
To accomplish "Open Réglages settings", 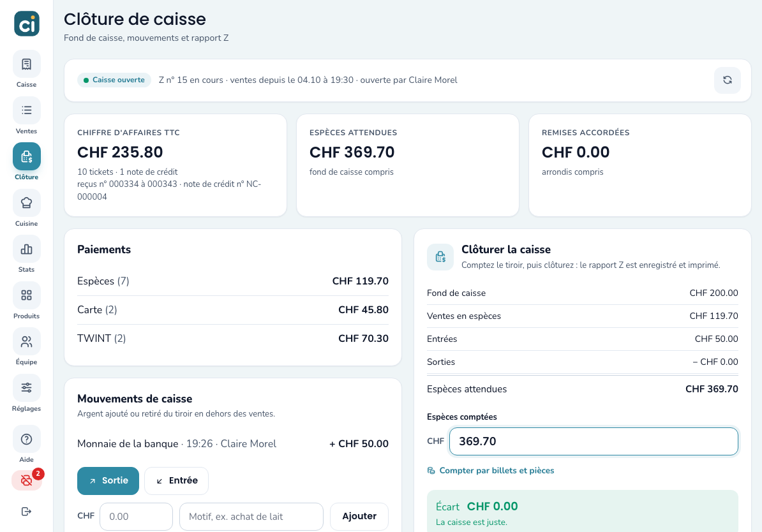I will click(27, 393).
